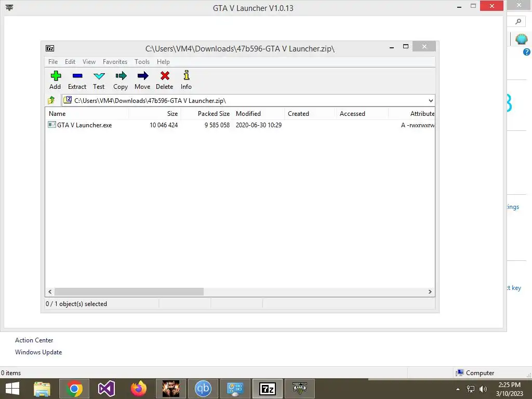Click the exe file icon in the list
This screenshot has width=532, height=399.
click(x=51, y=125)
